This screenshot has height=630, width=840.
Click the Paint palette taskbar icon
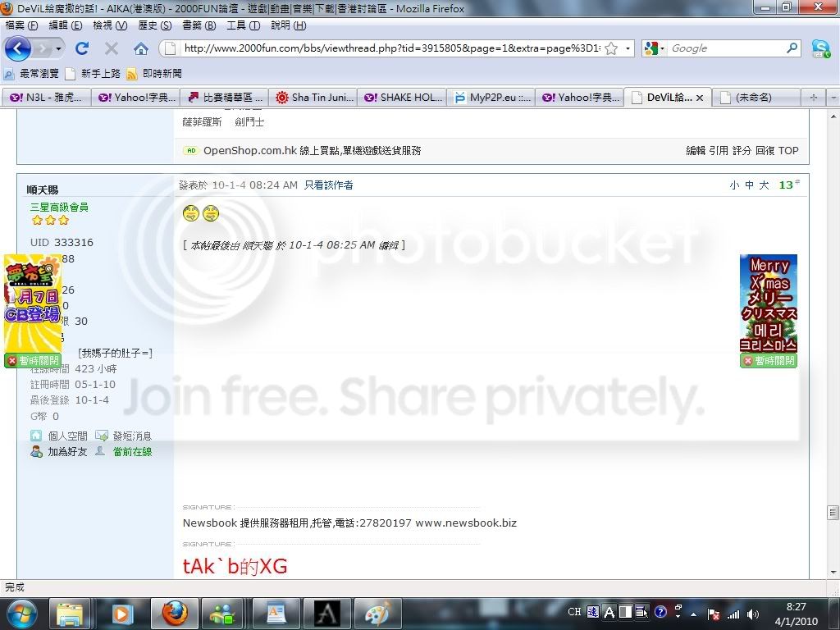coord(378,613)
